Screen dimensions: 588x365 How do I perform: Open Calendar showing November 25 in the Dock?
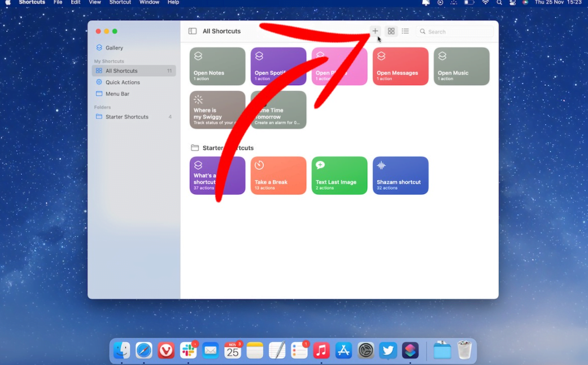coord(232,350)
